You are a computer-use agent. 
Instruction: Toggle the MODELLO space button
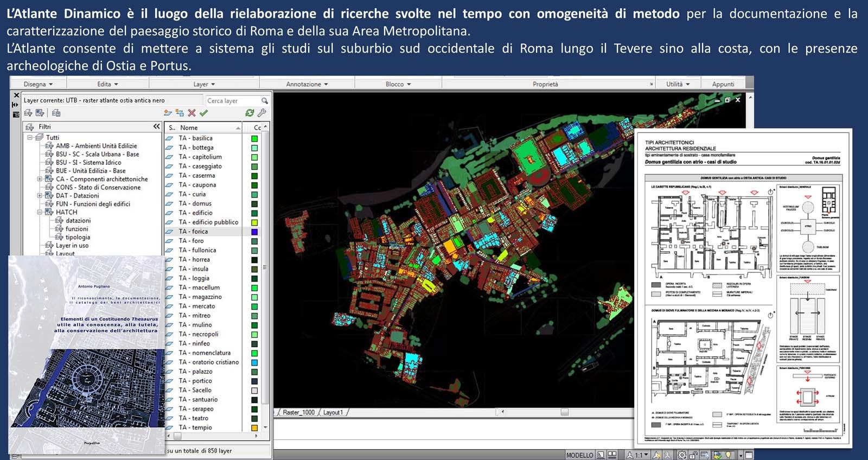pos(579,455)
